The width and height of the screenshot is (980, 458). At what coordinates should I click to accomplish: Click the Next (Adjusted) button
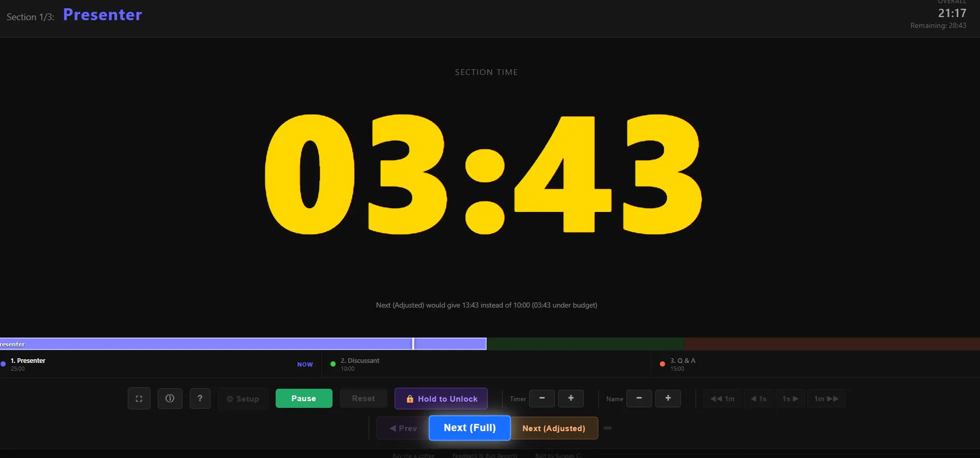[554, 428]
